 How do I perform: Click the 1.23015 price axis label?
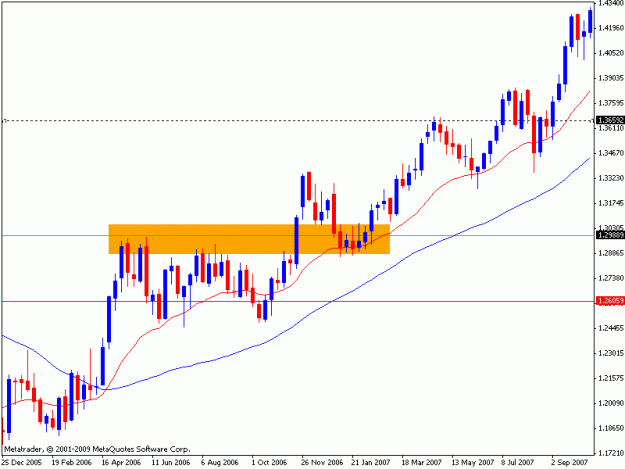point(611,353)
